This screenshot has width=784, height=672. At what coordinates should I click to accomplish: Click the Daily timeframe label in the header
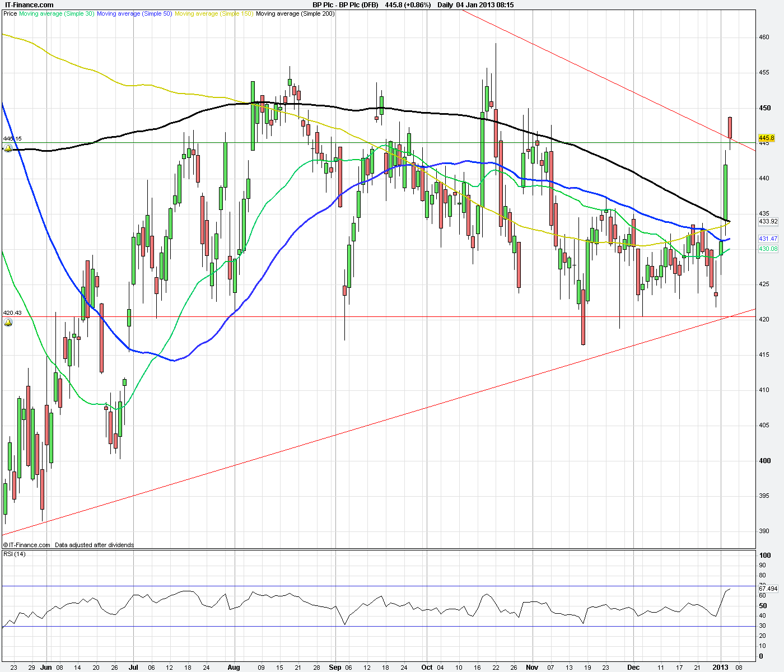[x=445, y=5]
